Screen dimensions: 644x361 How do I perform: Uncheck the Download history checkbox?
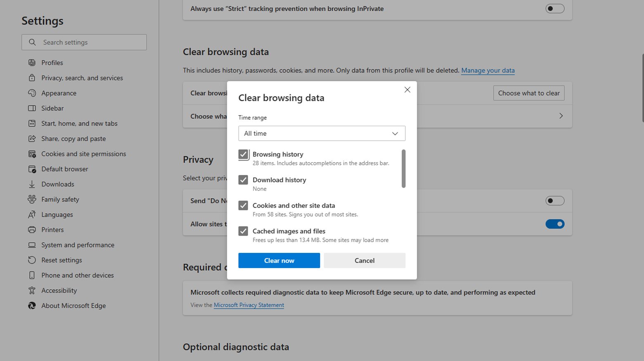[243, 180]
